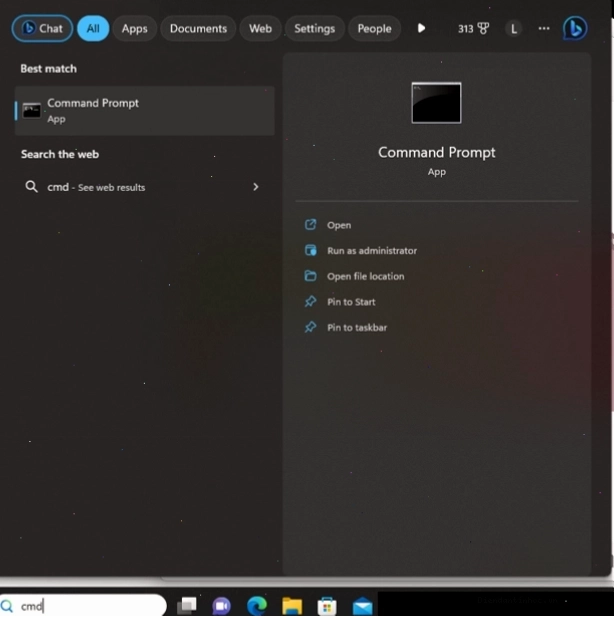Click the Task View taskbar icon
Viewport: 614px width, 617px height.
[187, 605]
